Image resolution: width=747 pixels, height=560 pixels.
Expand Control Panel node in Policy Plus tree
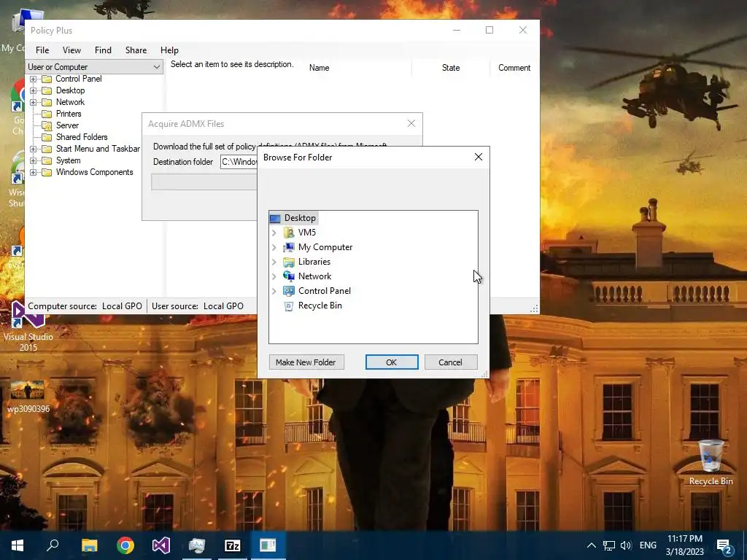tap(33, 79)
